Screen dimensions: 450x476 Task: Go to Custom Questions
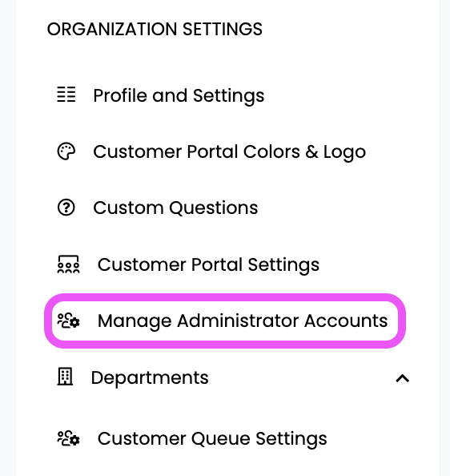(x=175, y=208)
